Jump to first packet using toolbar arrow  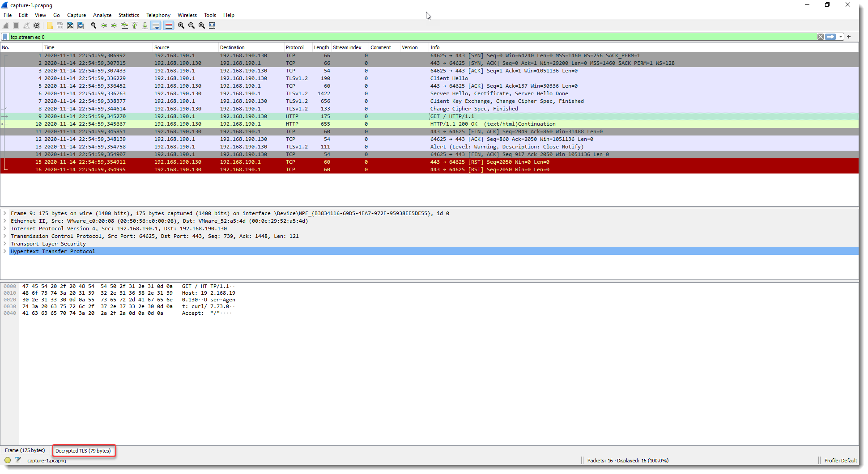(x=135, y=25)
